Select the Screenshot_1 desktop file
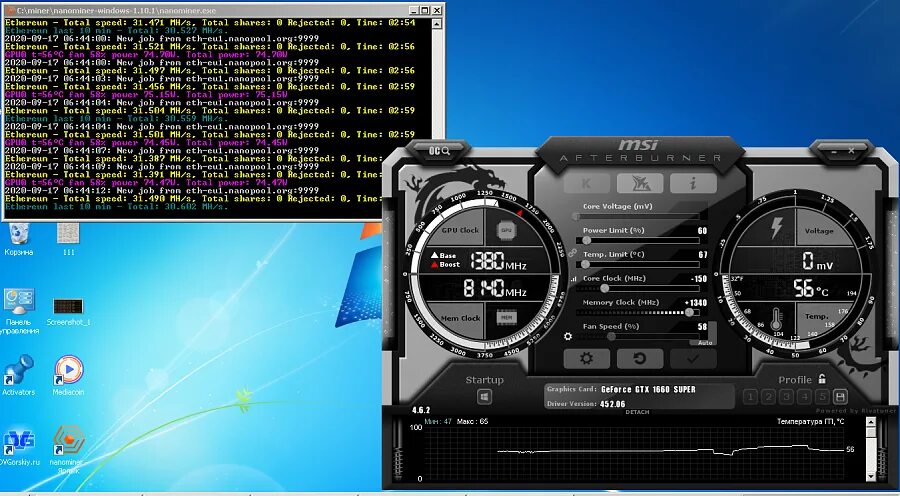900x496 pixels. 68,312
